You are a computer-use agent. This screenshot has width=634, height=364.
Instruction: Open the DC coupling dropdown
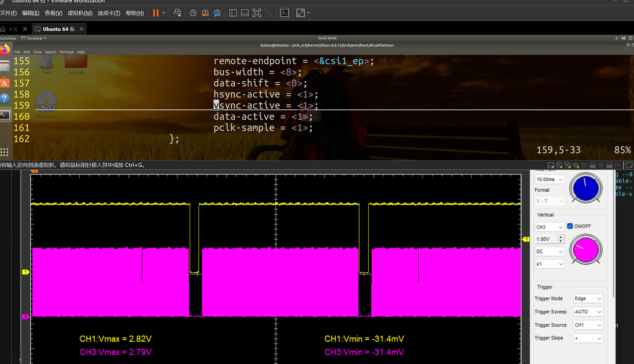550,252
